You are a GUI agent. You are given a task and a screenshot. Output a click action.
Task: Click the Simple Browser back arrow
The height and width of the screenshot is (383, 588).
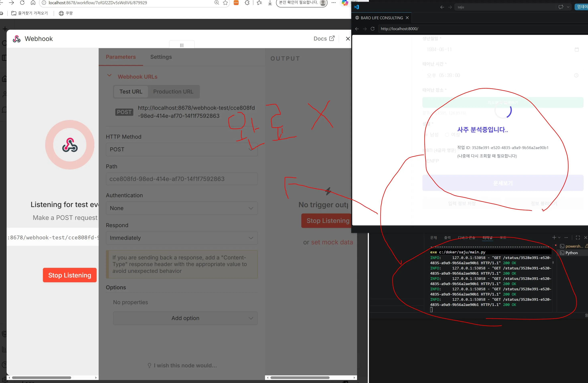pos(357,29)
